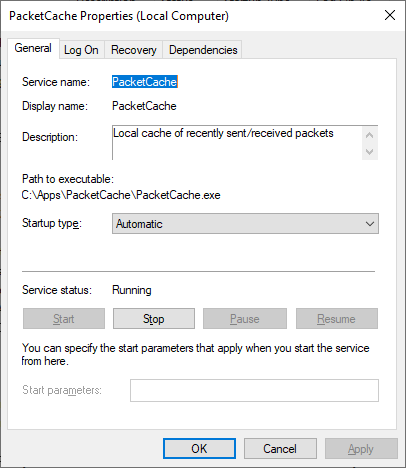Click the executable path text
This screenshot has width=406, height=468.
click(x=121, y=195)
